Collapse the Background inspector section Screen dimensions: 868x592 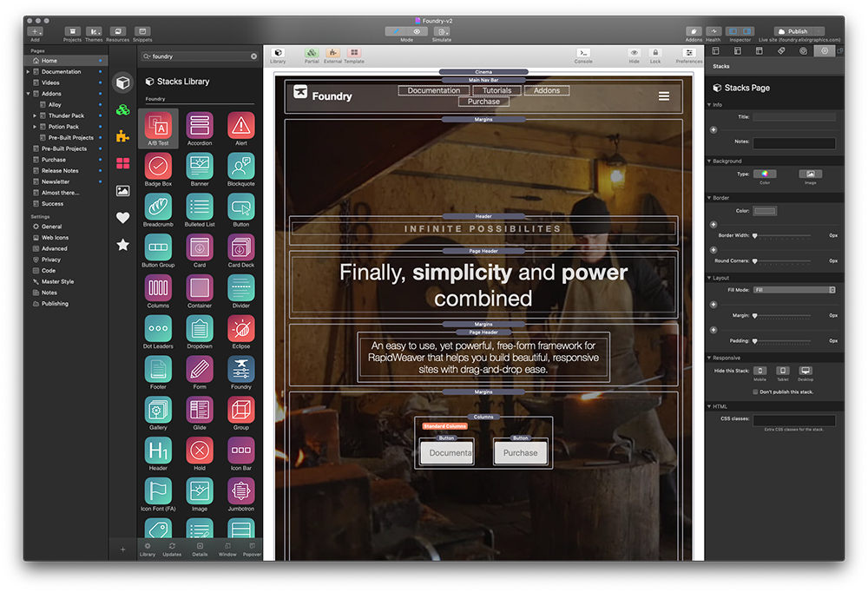point(709,161)
